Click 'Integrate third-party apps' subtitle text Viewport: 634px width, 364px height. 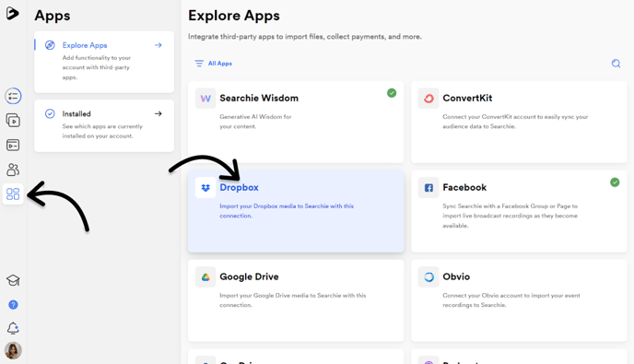click(x=305, y=37)
